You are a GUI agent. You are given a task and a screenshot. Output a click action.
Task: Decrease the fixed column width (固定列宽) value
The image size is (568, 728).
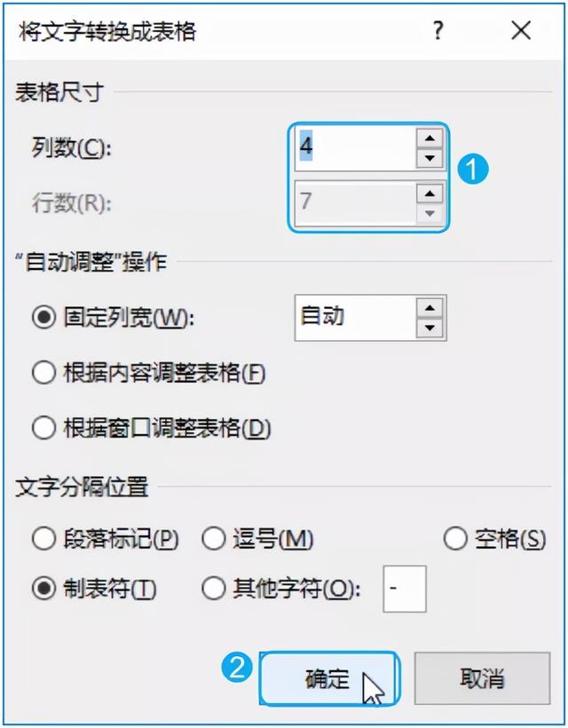430,328
